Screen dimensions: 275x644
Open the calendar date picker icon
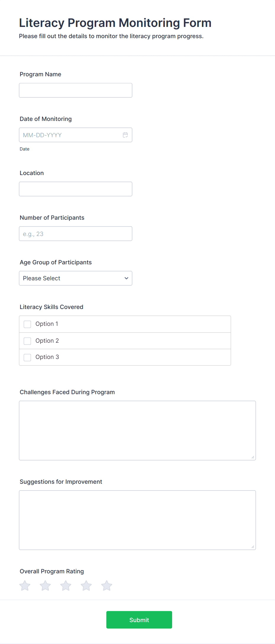125,135
